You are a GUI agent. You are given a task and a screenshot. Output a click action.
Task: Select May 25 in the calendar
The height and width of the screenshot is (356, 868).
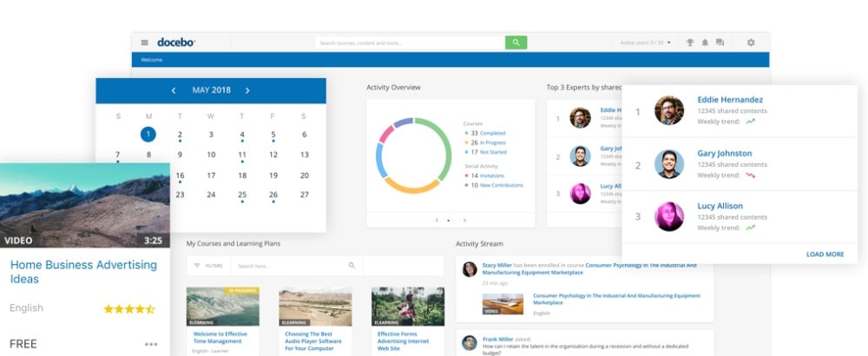coord(242,194)
